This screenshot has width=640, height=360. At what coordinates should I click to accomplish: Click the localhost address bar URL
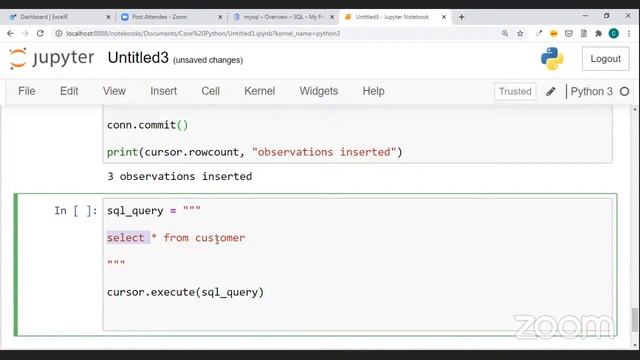click(x=203, y=33)
